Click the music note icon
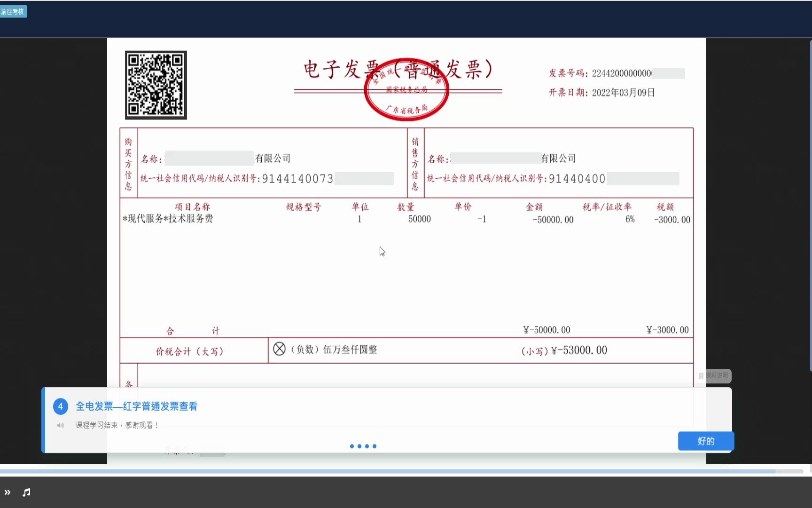The height and width of the screenshot is (508, 812). click(x=26, y=492)
